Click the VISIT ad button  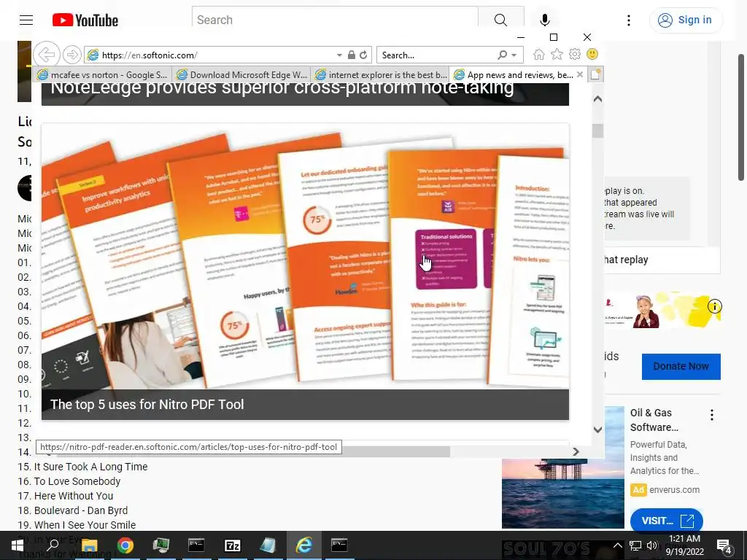click(x=666, y=521)
